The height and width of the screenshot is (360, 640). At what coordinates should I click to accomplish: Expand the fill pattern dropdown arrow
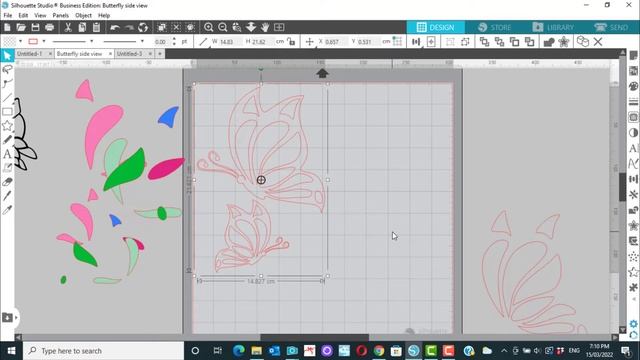pyautogui.click(x=20, y=42)
